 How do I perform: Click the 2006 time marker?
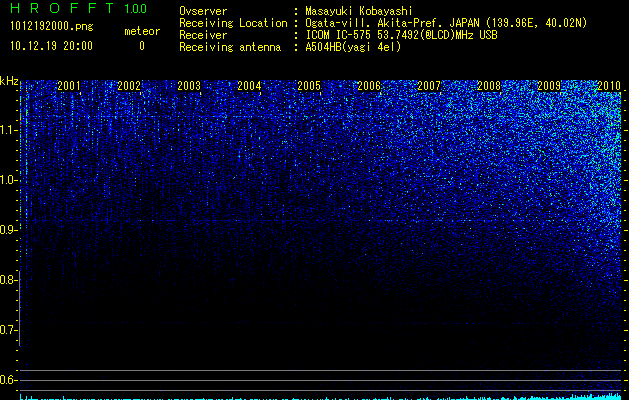(x=369, y=85)
